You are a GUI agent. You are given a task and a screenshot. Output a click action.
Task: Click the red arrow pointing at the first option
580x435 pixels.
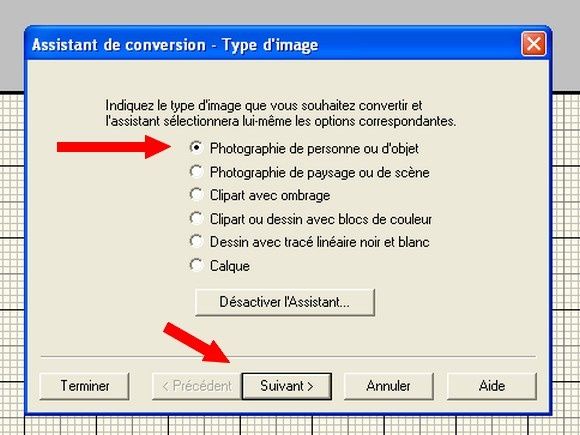[x=114, y=147]
